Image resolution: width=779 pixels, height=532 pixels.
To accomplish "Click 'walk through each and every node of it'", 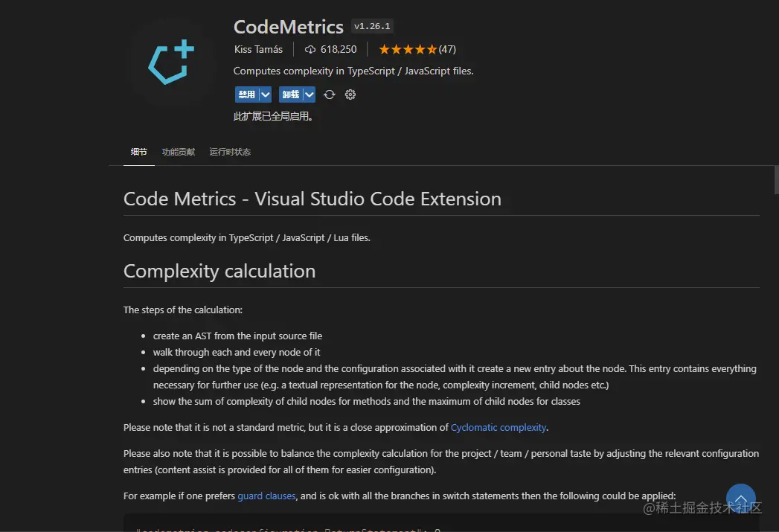I will tap(237, 352).
